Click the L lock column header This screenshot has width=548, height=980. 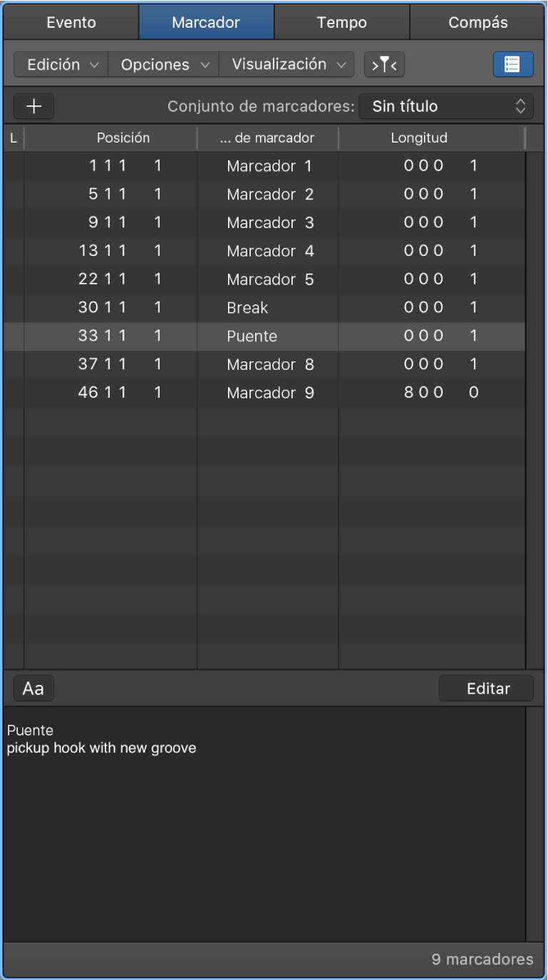(14, 138)
